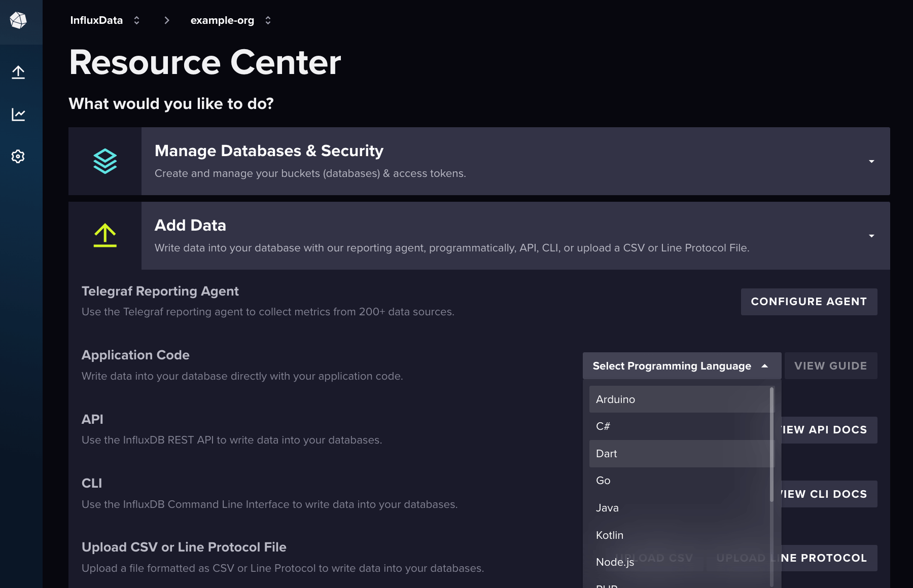This screenshot has width=913, height=588.
Task: Click the breadcrumb chevron after InfluxData
Action: (167, 20)
